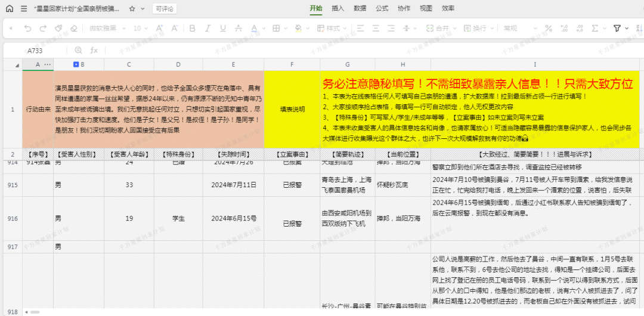The height and width of the screenshot is (316, 644).
Task: Switch to the 开始 tab
Action: click(316, 8)
